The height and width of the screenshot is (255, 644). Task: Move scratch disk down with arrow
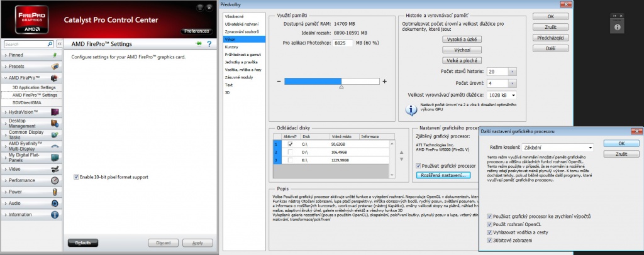pos(402,160)
